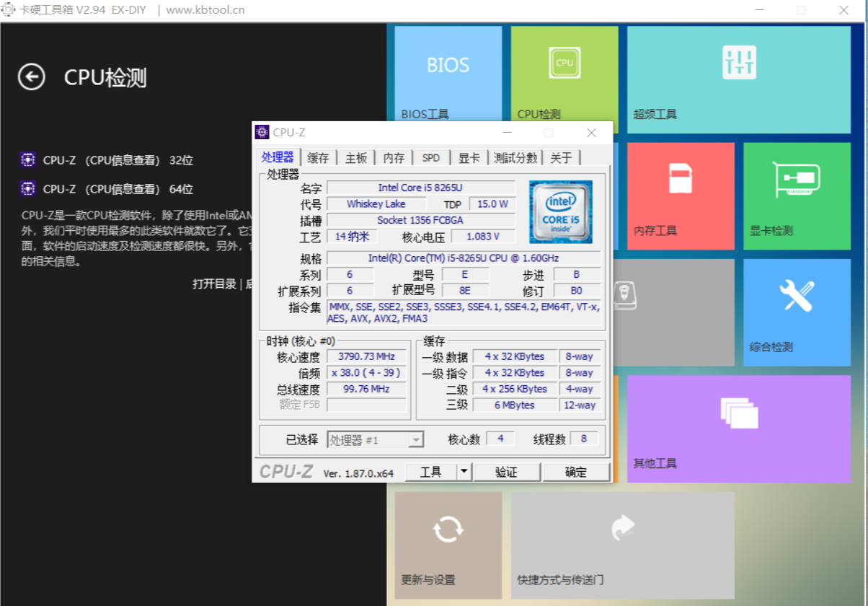
Task: Click the 确定 button
Action: [x=576, y=472]
